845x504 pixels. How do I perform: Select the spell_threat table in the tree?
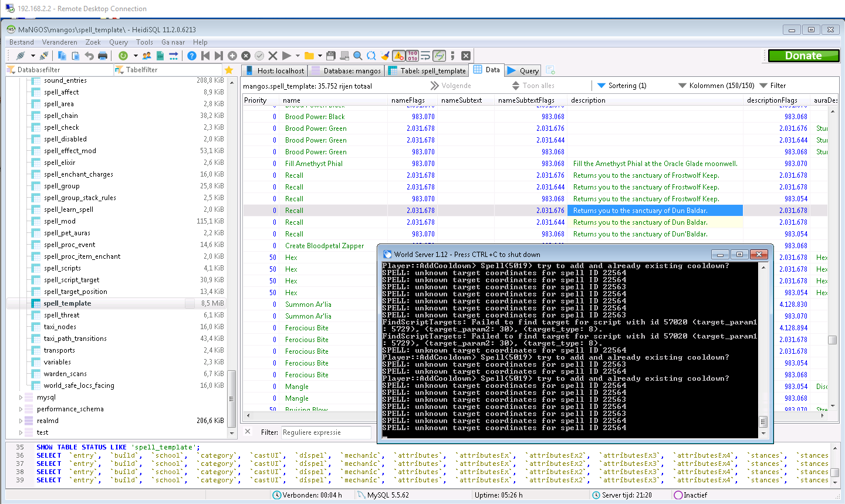click(x=62, y=315)
